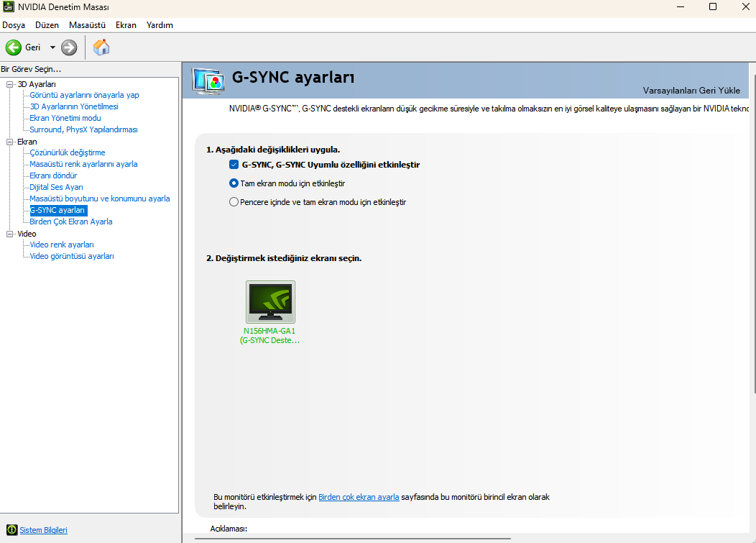Screen dimensions: 756x543
Task: Select the N156HMA-GA1 monitor thumbnail
Action: 270,301
